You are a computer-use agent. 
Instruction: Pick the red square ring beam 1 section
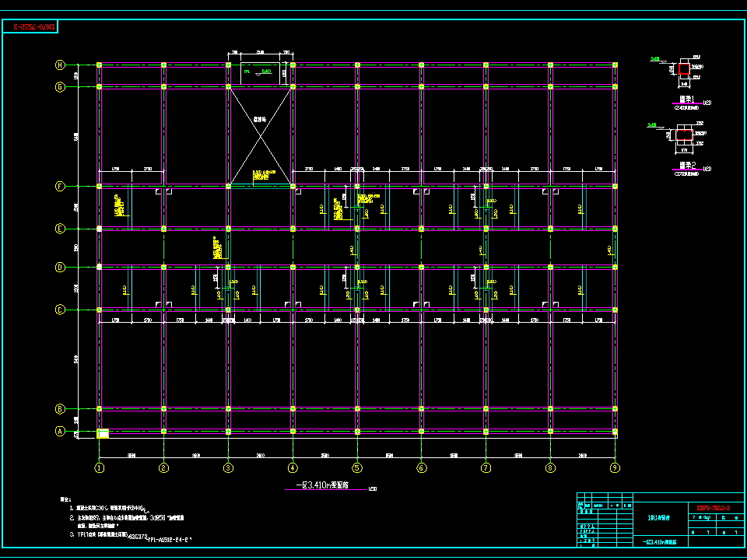[684, 68]
